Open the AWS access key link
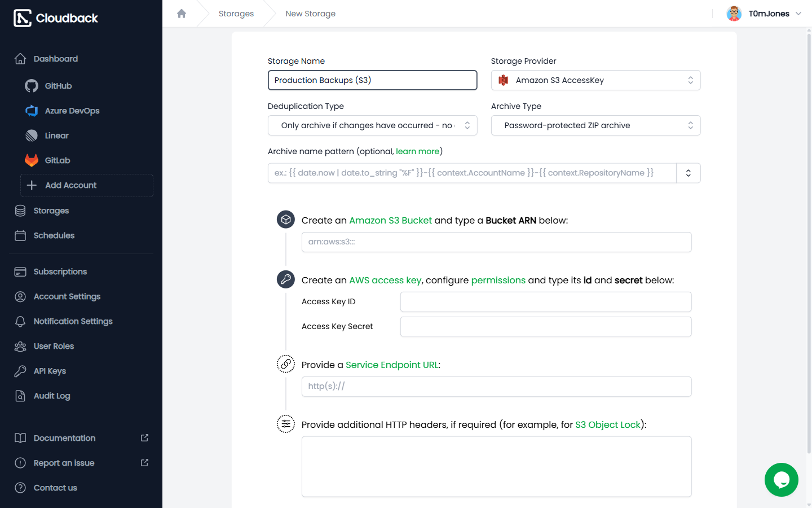This screenshot has height=508, width=812. [x=385, y=280]
